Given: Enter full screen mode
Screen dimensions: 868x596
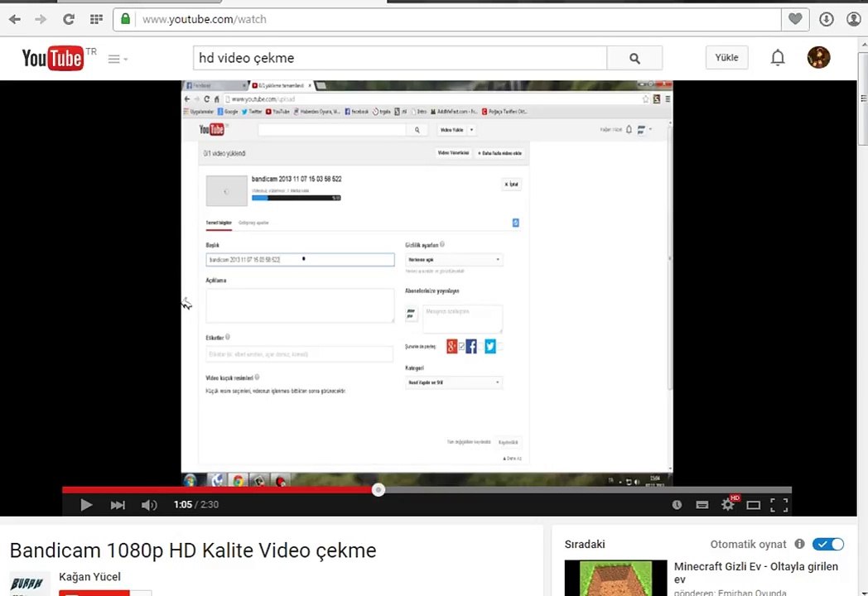Looking at the screenshot, I should [x=779, y=505].
